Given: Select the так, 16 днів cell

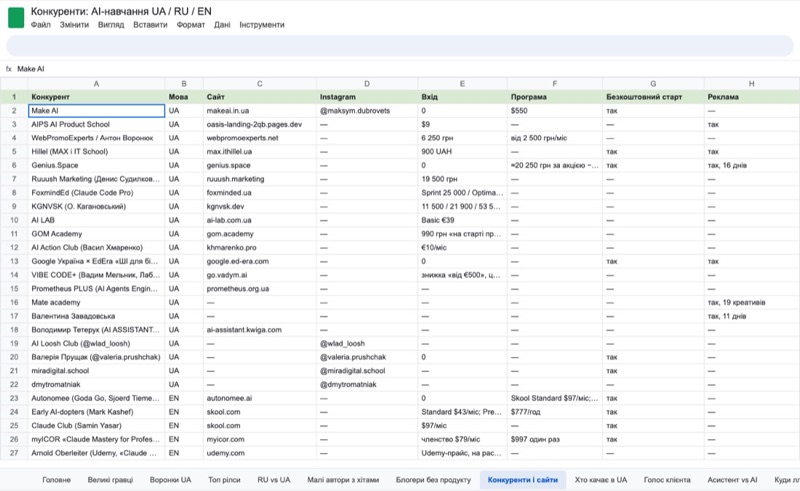Looking at the screenshot, I should [x=752, y=165].
